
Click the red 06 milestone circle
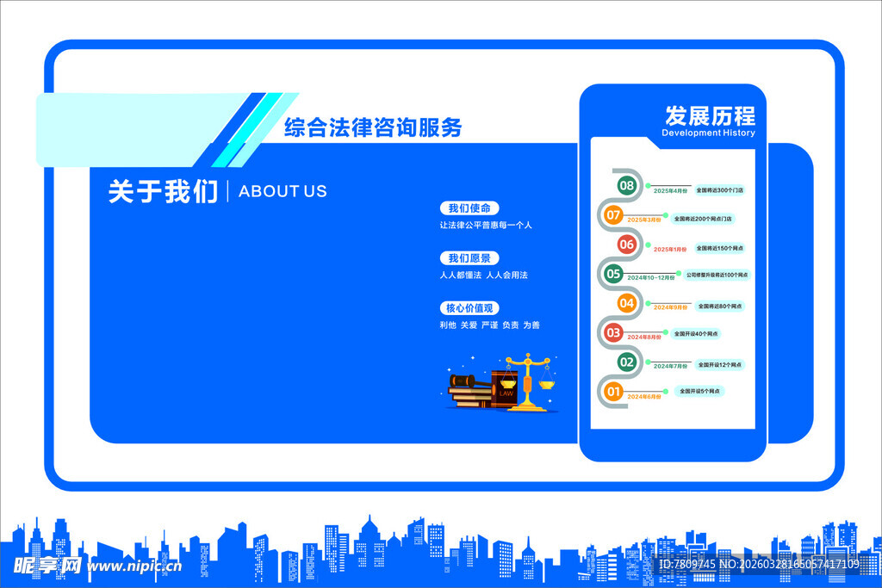[x=626, y=244]
